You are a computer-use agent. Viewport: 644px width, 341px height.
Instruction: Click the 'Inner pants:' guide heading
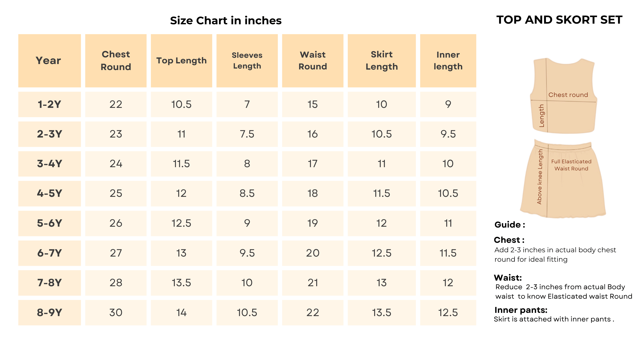521,310
